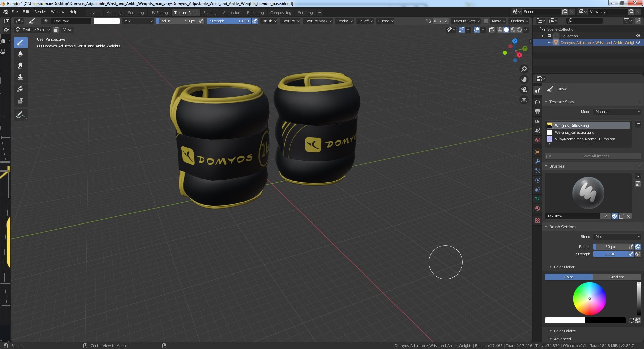The height and width of the screenshot is (349, 644).
Task: Toggle X axis symmetry
Action: click(x=435, y=21)
